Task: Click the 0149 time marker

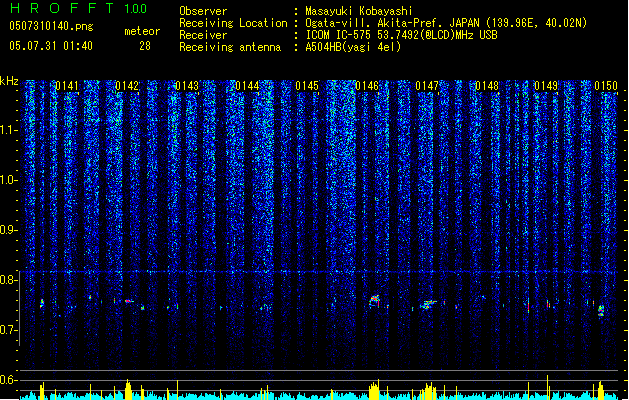Action: pyautogui.click(x=546, y=86)
